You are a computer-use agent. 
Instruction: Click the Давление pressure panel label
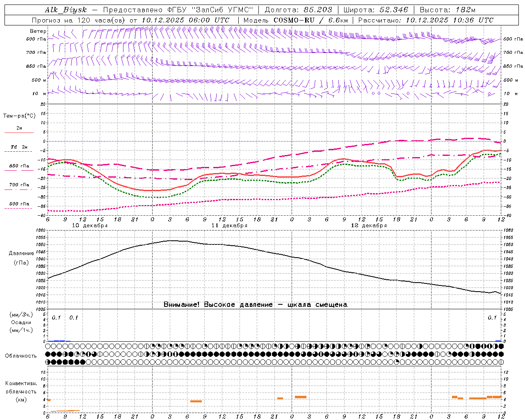21,253
